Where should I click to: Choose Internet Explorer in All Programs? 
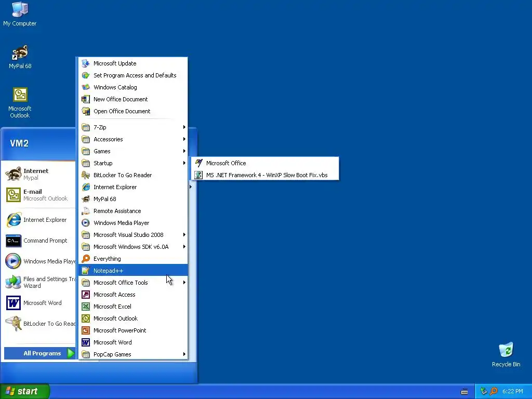coord(133,187)
